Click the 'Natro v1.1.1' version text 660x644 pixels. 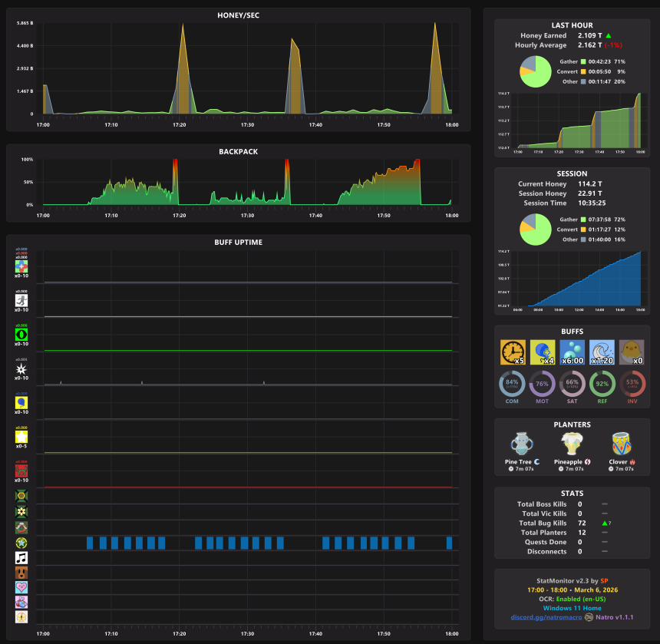point(615,617)
